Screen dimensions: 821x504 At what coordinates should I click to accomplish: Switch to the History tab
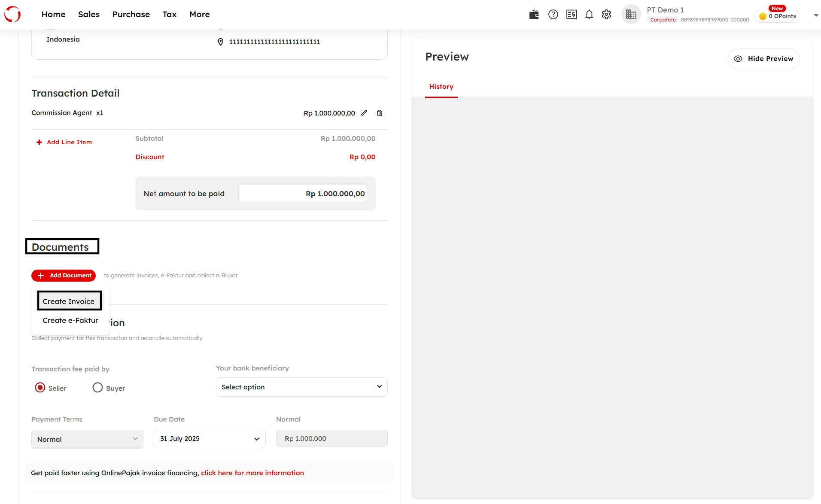(x=441, y=87)
